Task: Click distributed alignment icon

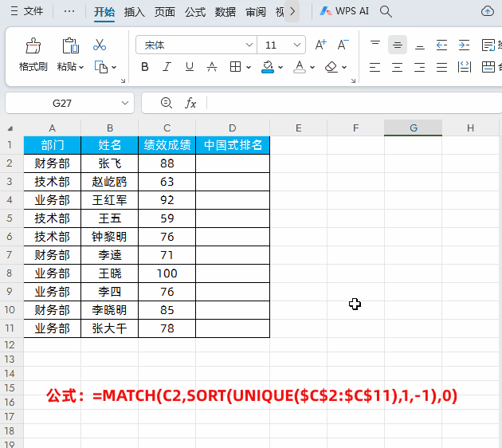Action: coord(465,67)
